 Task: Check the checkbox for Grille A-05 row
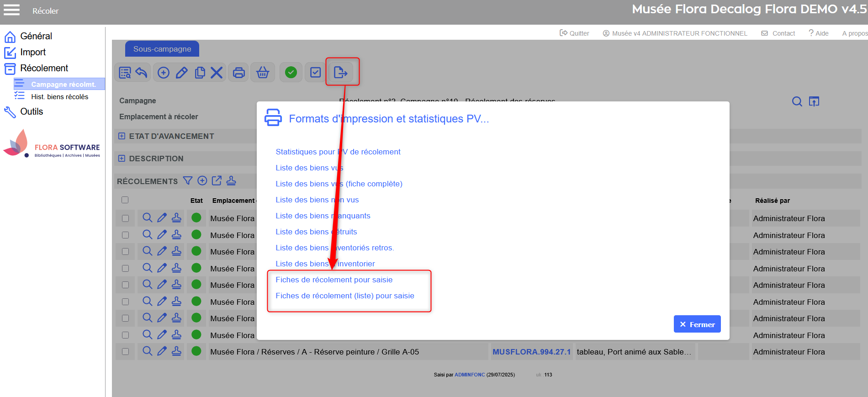click(x=126, y=352)
